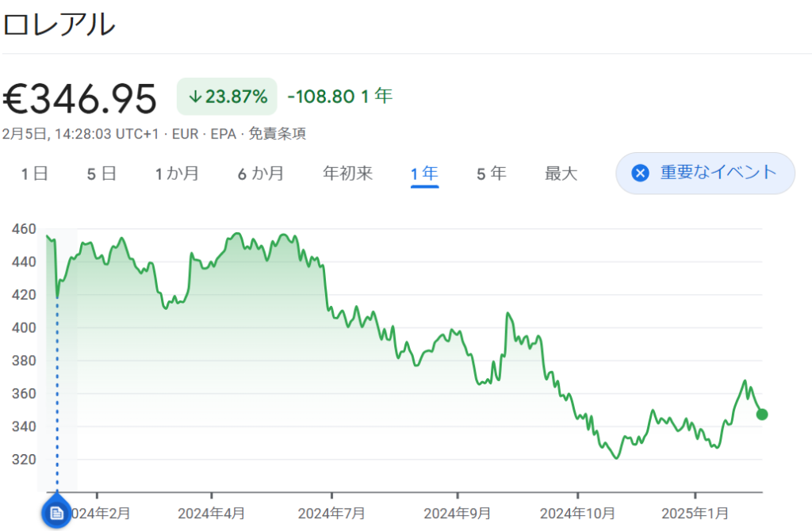The width and height of the screenshot is (812, 531).
Task: Click the -108.80 1年 change text
Action: [x=339, y=97]
